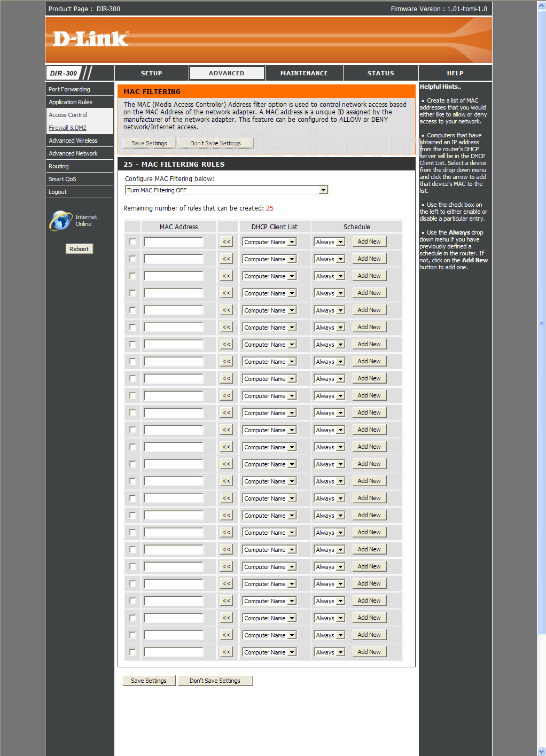Screen dimensions: 546x756
Task: Focus the MAC Address field in the second row
Action: (x=174, y=259)
